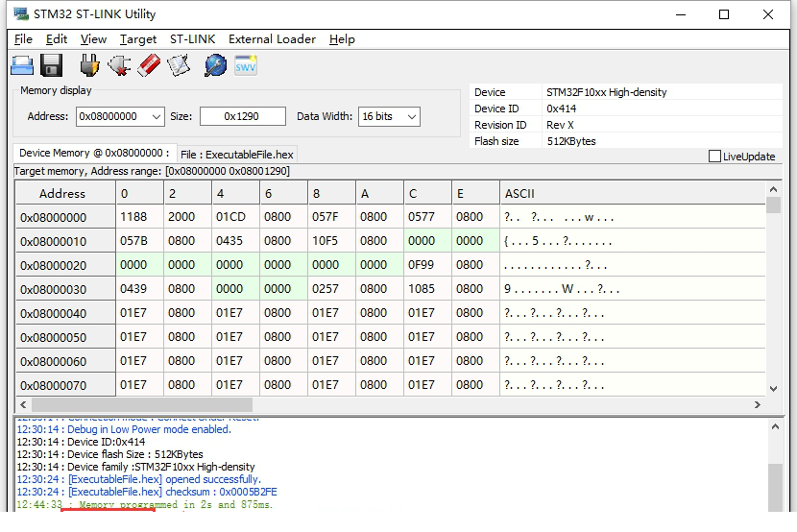797x532 pixels.
Task: Click the Address column header
Action: pyautogui.click(x=65, y=193)
